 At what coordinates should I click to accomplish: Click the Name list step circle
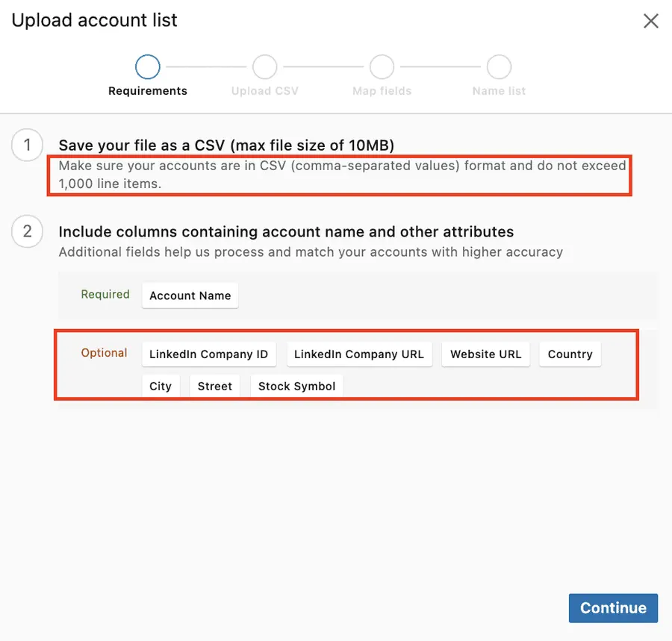coord(499,66)
